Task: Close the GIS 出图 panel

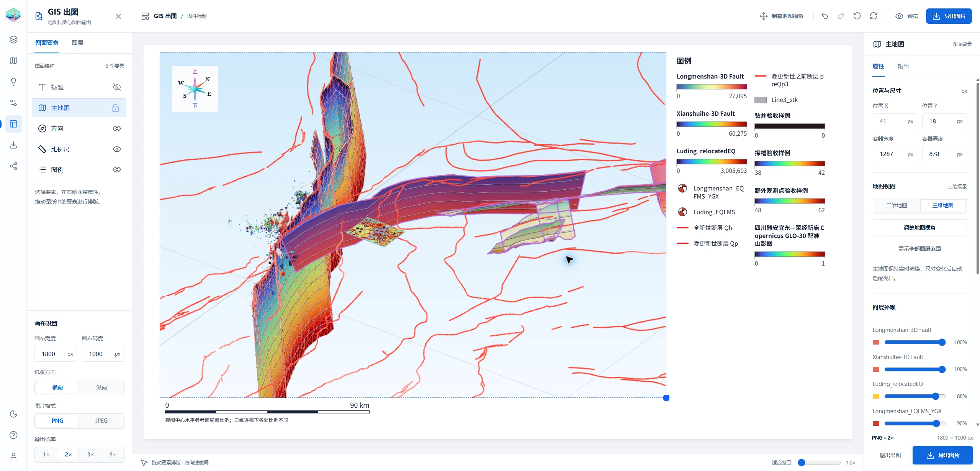Action: coord(118,16)
